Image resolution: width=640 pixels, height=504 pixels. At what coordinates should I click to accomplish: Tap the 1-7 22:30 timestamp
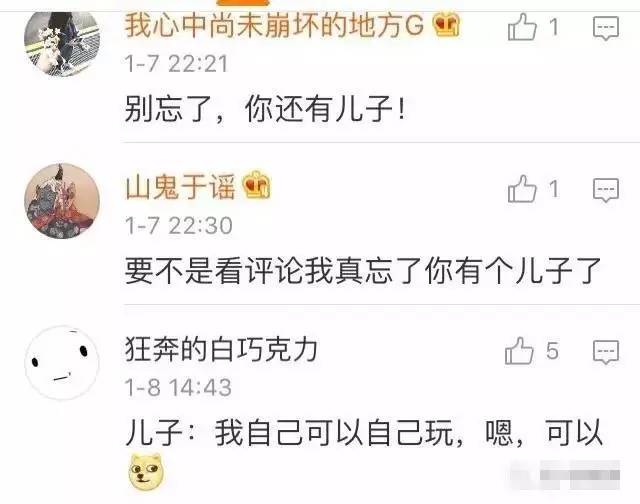point(178,225)
